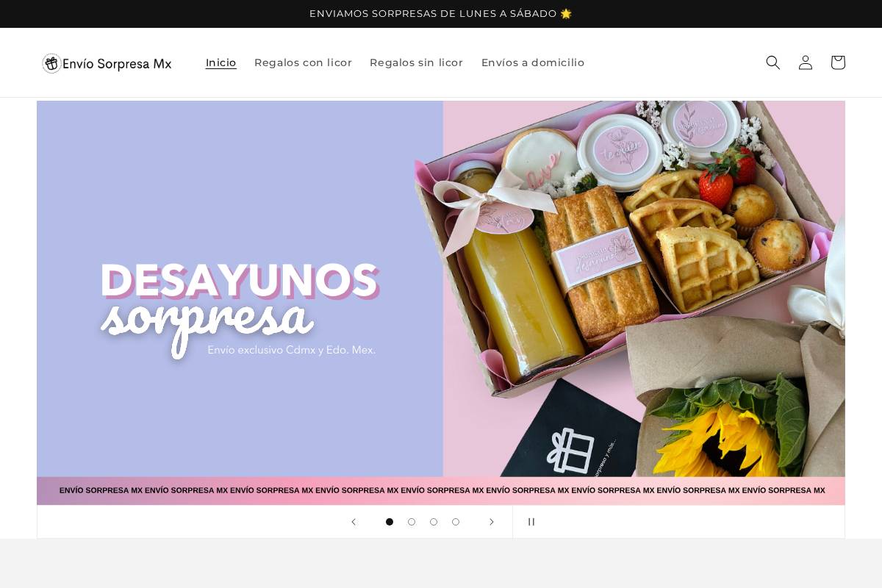This screenshot has width=882, height=588.
Task: Reselect the first filled slide dot
Action: point(390,522)
